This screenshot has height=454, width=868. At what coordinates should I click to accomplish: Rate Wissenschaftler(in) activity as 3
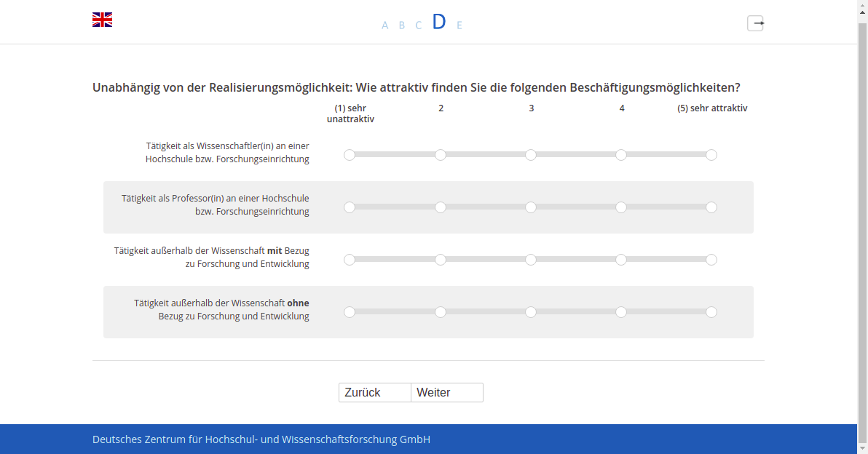coord(530,155)
